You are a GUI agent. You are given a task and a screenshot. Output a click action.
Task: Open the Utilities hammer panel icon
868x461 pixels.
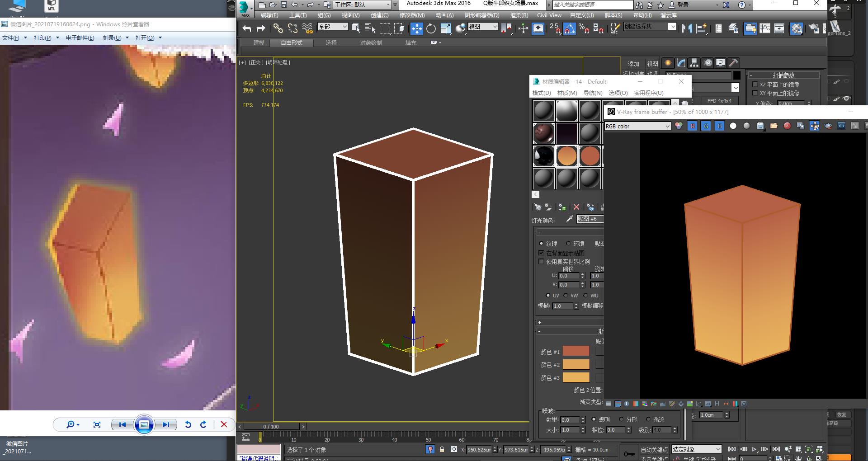pos(733,63)
